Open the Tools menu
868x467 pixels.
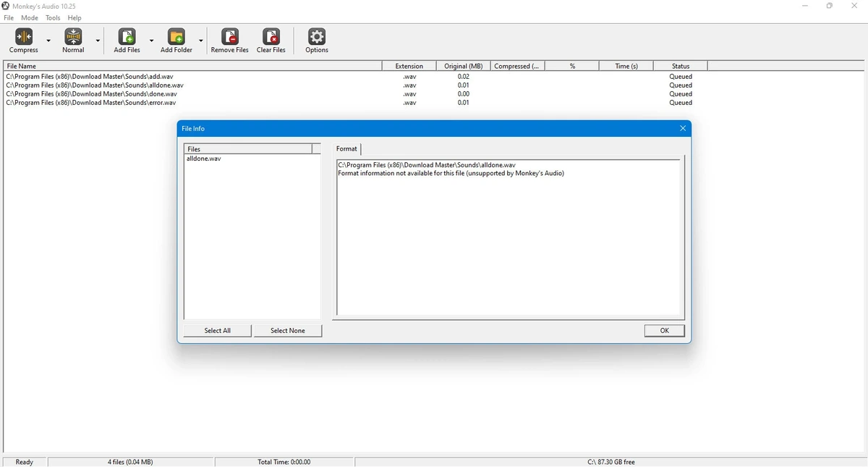click(53, 17)
